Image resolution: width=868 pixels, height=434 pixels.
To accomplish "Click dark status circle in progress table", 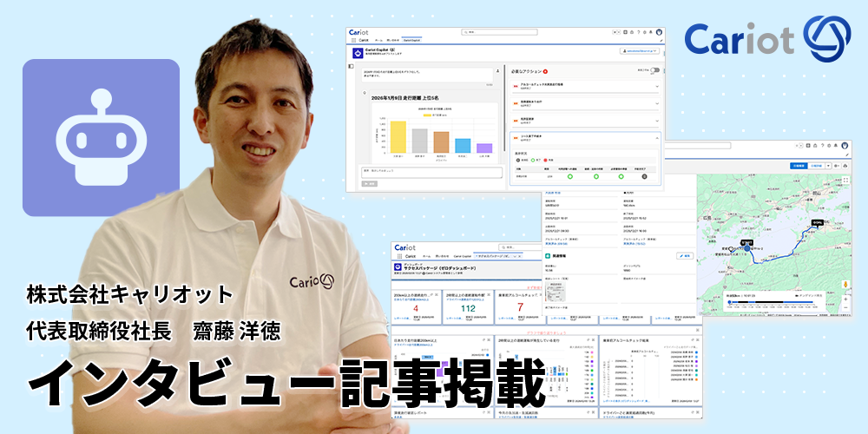I will click(644, 176).
